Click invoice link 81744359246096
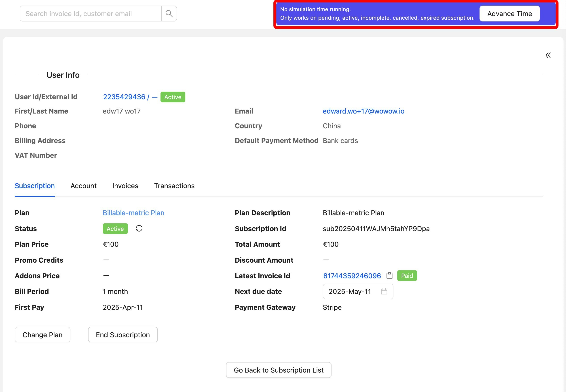The image size is (566, 392). tap(352, 276)
